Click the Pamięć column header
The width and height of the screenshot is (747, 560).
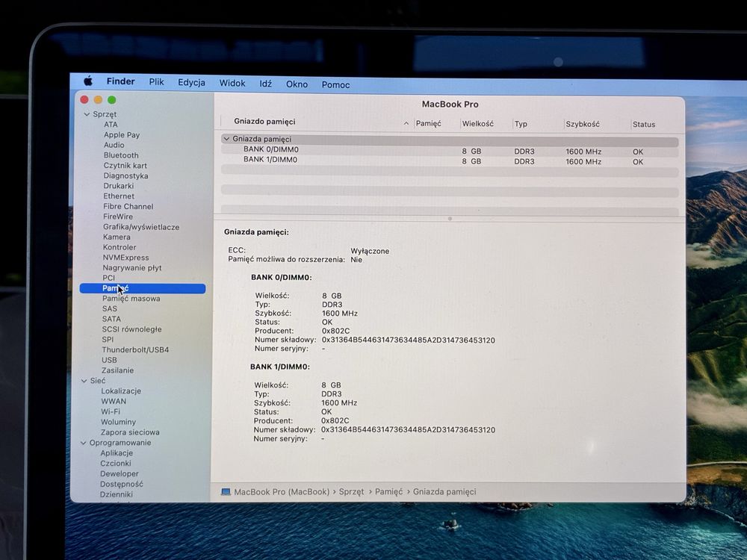click(428, 123)
